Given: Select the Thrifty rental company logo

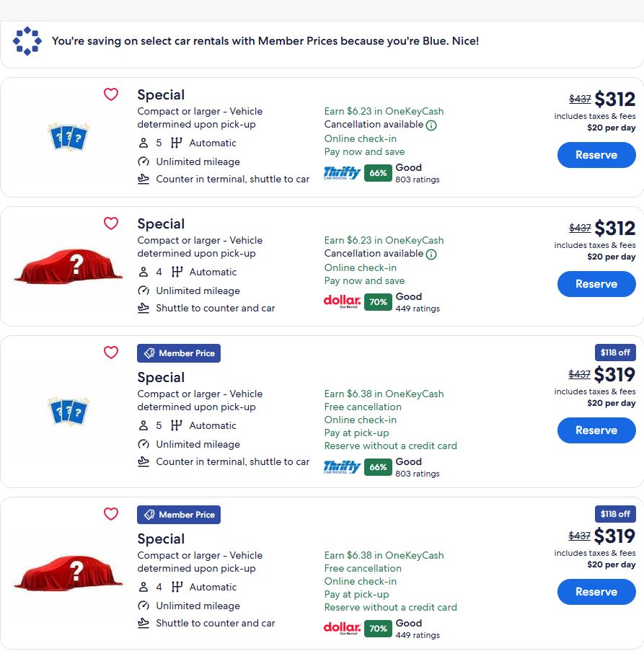Looking at the screenshot, I should click(341, 172).
